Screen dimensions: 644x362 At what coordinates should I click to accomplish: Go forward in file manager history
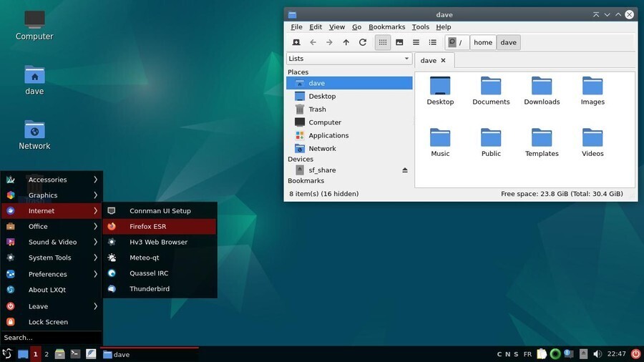pyautogui.click(x=329, y=42)
